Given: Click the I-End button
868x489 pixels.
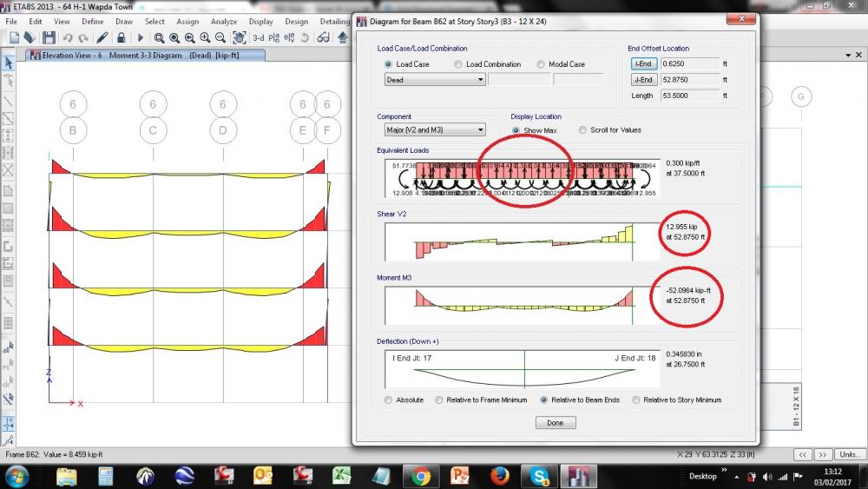Looking at the screenshot, I should [644, 63].
